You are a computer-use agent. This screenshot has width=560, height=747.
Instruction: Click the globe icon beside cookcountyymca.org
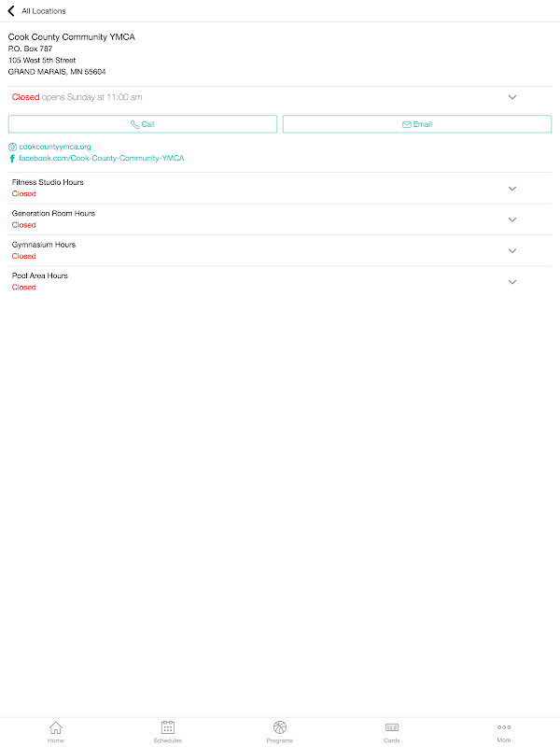pyautogui.click(x=12, y=147)
